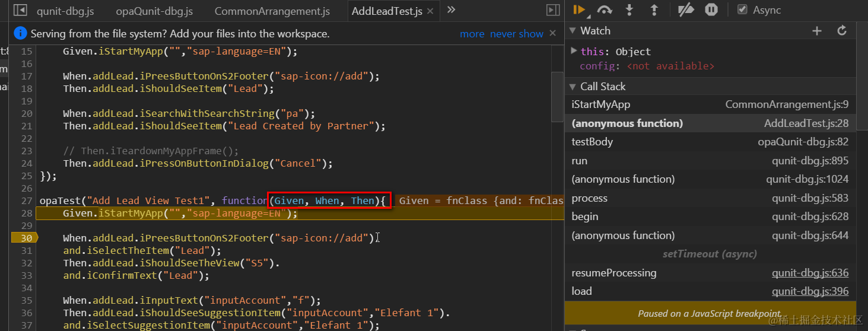Step out of current function
Image resolution: width=868 pixels, height=331 pixels.
coord(654,9)
